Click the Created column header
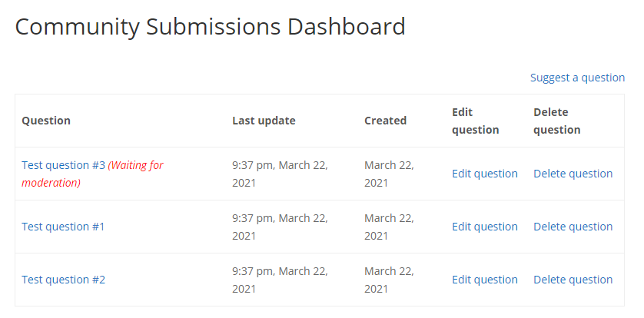This screenshot has height=318, width=644. click(385, 121)
